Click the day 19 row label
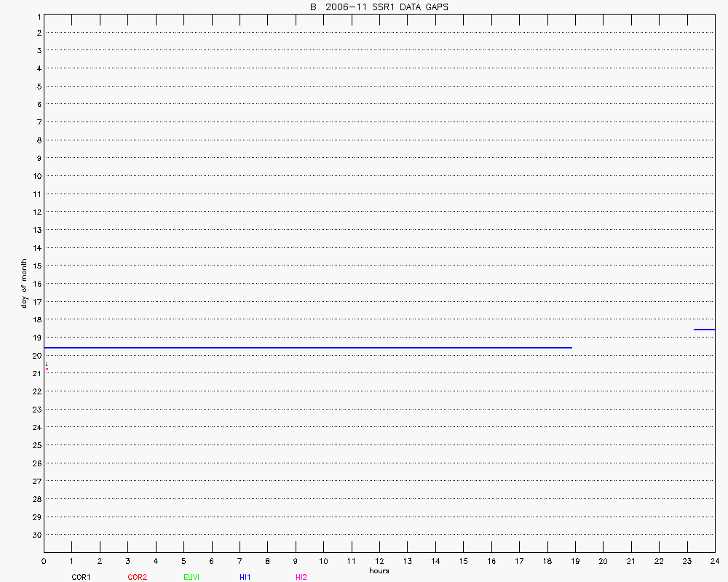The height and width of the screenshot is (582, 728). (x=35, y=338)
